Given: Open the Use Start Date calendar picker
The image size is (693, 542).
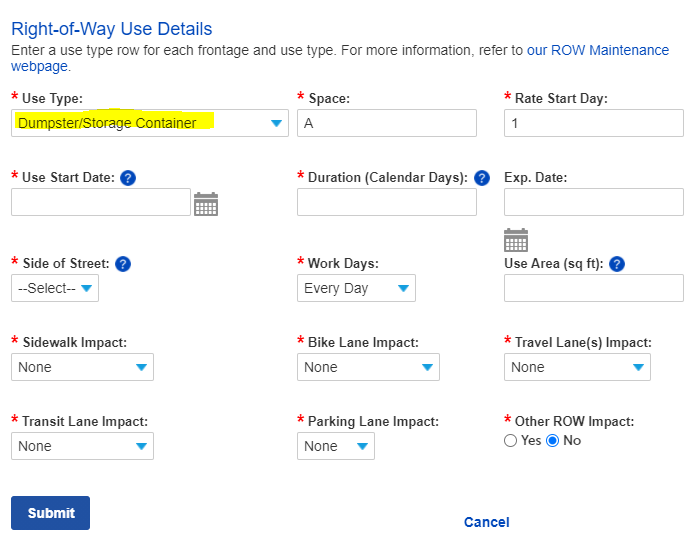Looking at the screenshot, I should tap(206, 204).
